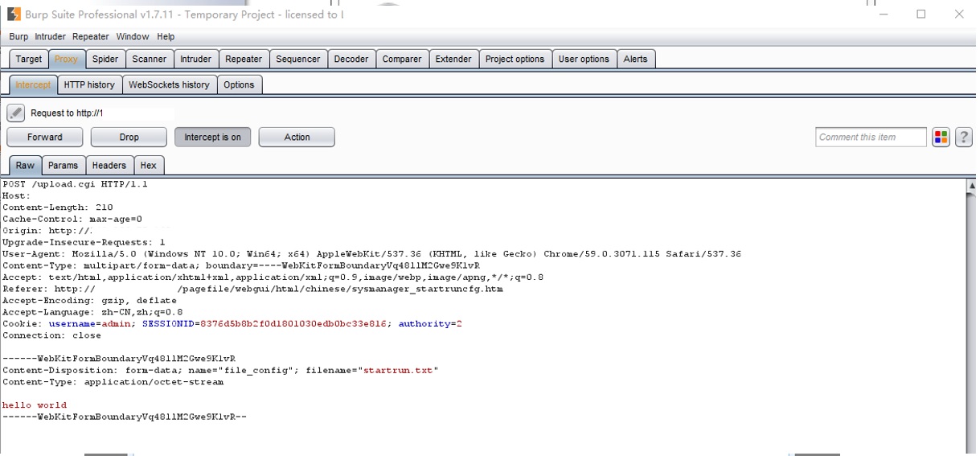
Task: Open the highlight color picker icon
Action: coord(941,138)
